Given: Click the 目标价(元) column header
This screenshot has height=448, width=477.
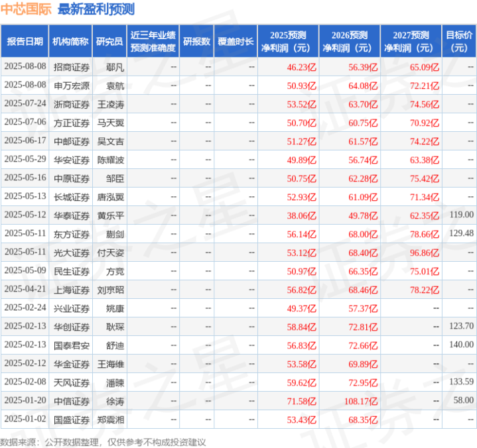Looking at the screenshot, I should [x=459, y=41].
